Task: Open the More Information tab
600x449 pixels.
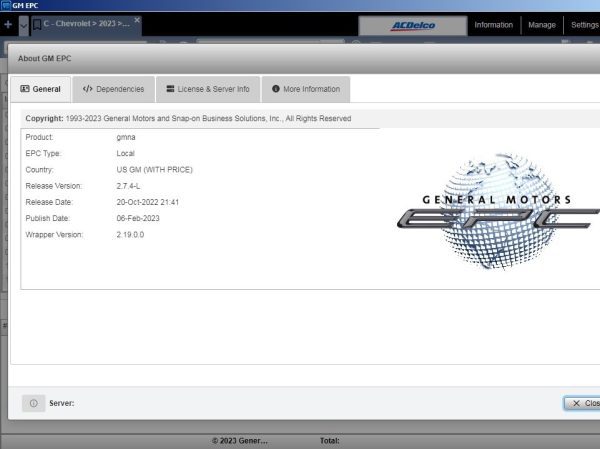Action: [x=306, y=89]
